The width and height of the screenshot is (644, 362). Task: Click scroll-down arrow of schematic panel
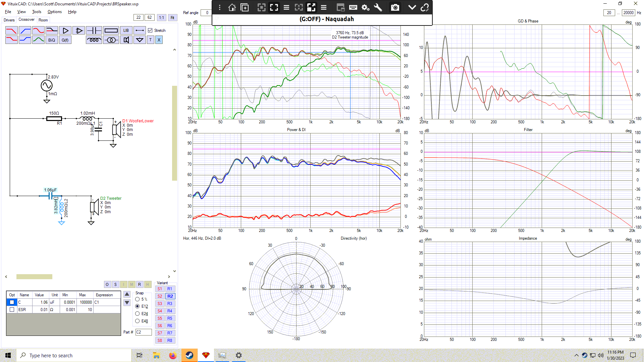coord(174,271)
